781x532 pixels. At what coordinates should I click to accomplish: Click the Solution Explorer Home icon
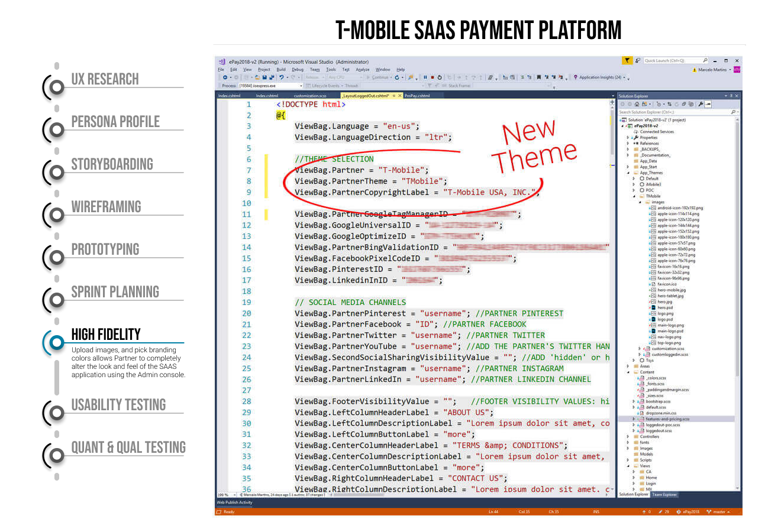(x=637, y=104)
